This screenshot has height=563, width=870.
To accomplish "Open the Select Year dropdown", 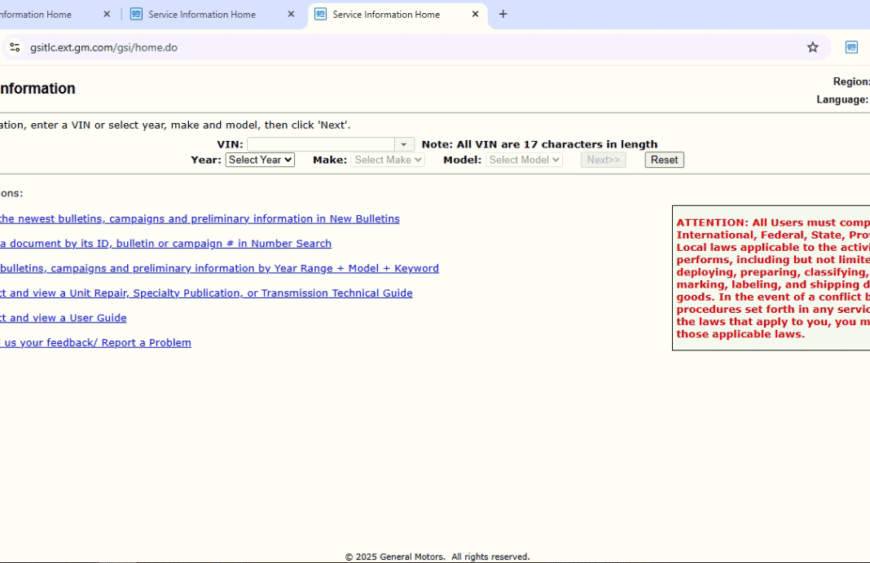I will 260,160.
